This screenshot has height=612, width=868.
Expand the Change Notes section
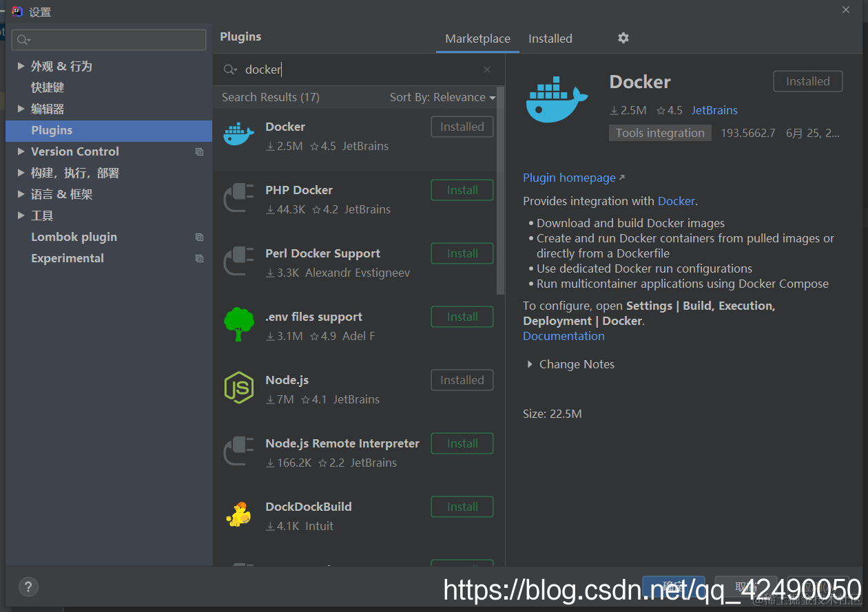(x=530, y=364)
